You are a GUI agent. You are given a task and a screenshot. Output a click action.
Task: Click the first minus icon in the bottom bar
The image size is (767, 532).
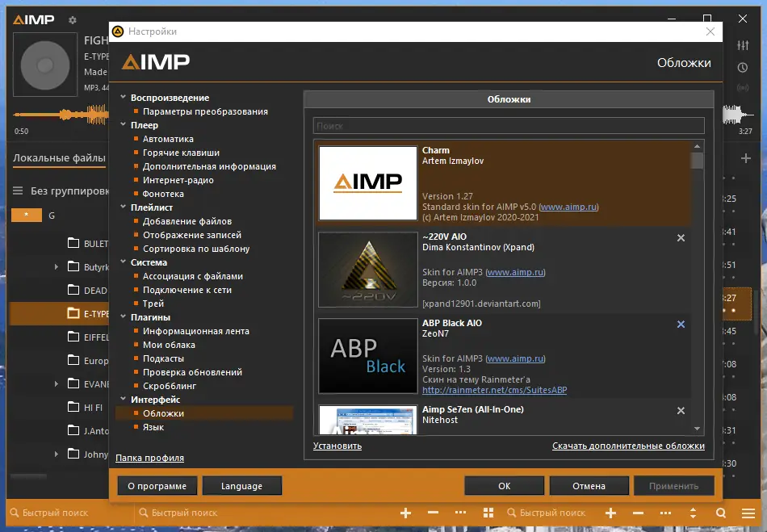coord(433,513)
